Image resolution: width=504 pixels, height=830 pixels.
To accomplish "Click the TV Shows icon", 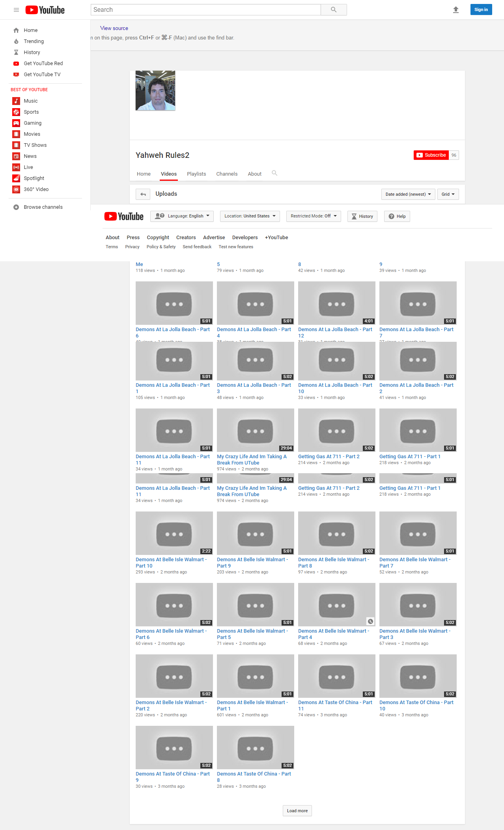I will point(16,145).
